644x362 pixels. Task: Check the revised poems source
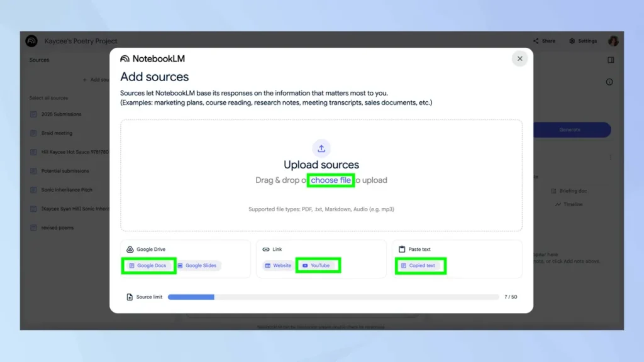click(x=33, y=228)
